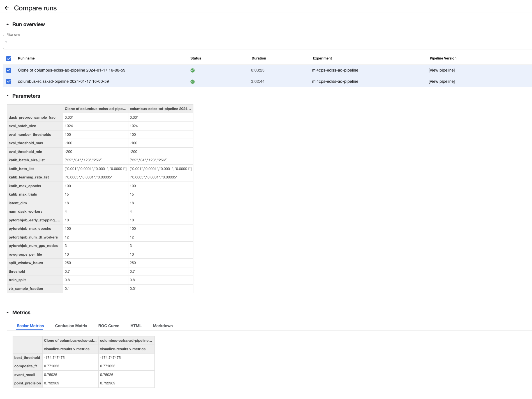Select the best_threshold metric label
This screenshot has height=399, width=532.
point(27,358)
